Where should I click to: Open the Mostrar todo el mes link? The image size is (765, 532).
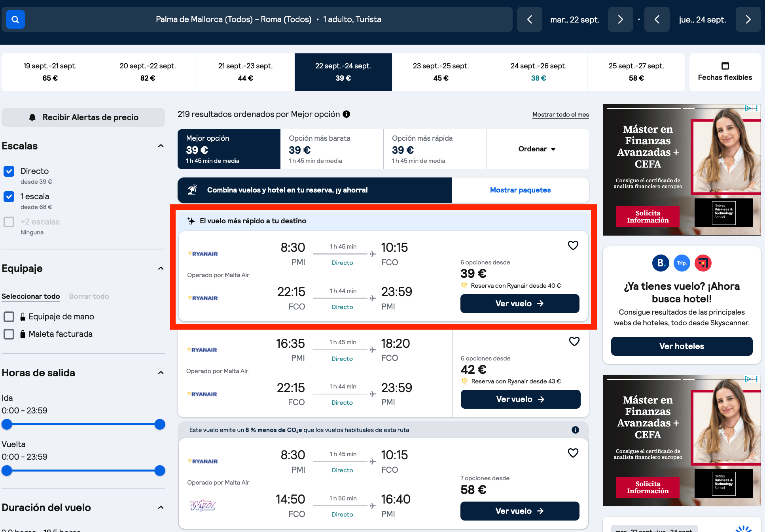click(560, 115)
